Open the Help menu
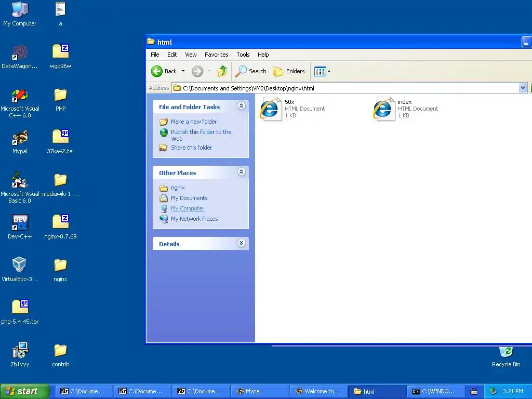 click(x=263, y=55)
